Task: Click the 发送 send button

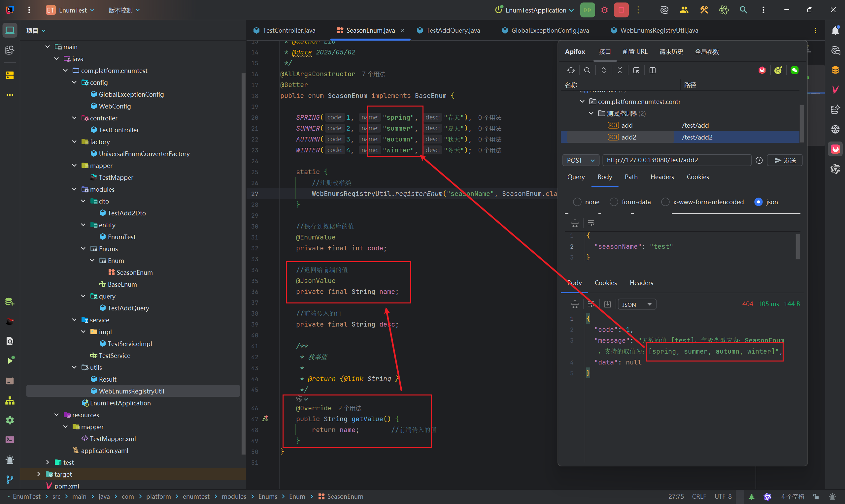Action: coord(784,160)
